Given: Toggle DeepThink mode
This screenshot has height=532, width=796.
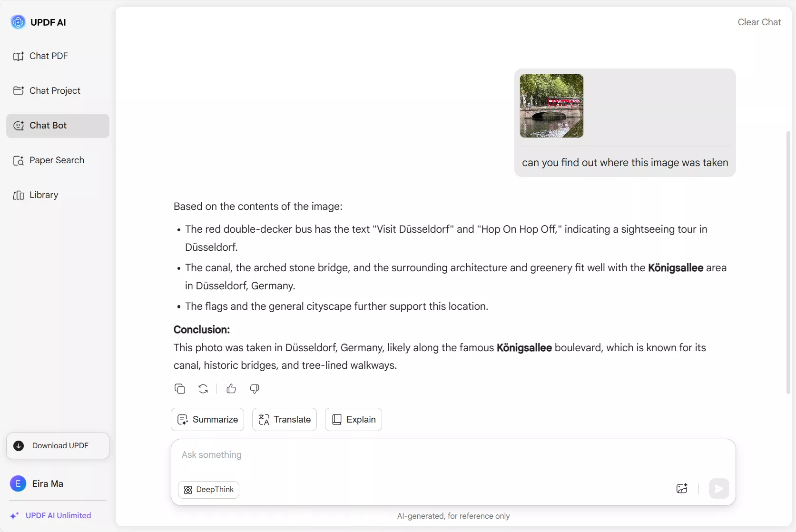Looking at the screenshot, I should click(208, 490).
